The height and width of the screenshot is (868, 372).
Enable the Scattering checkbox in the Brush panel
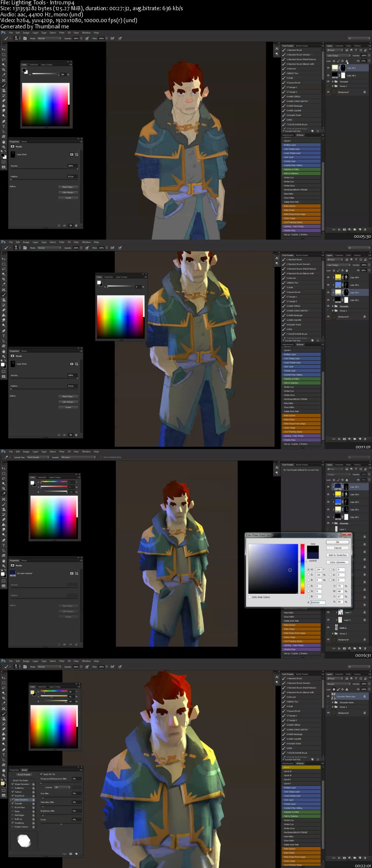13,788
